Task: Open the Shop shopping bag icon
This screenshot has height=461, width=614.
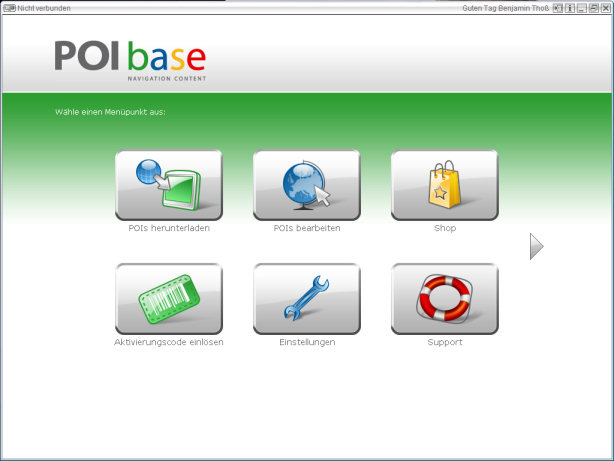Action: [x=444, y=185]
